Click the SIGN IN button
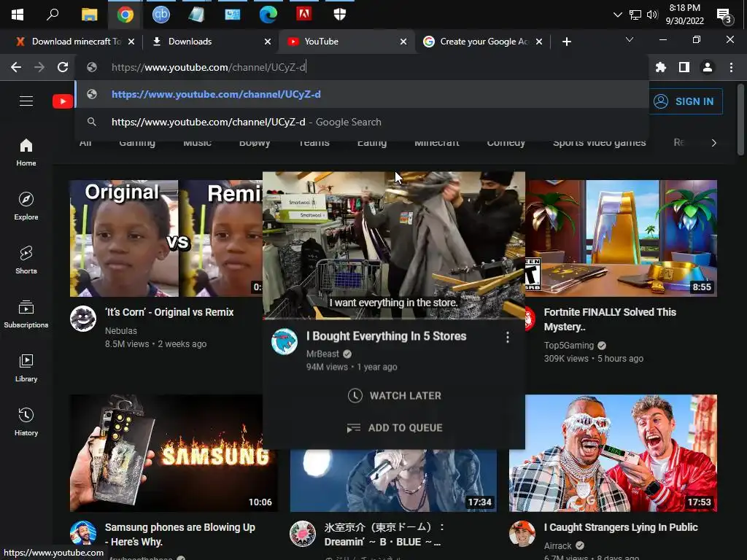 [x=686, y=101]
